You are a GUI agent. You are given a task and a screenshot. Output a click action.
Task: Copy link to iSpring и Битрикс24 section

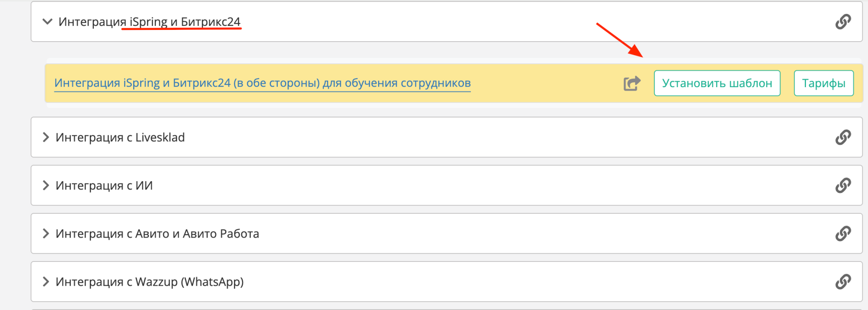pos(843,22)
